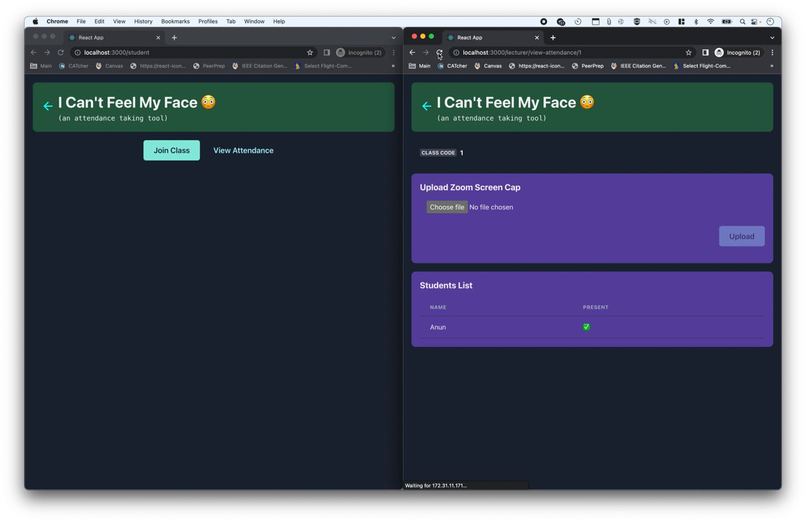Viewport: 806px width, 522px height.
Task: Open the Apple menu
Action: point(35,22)
